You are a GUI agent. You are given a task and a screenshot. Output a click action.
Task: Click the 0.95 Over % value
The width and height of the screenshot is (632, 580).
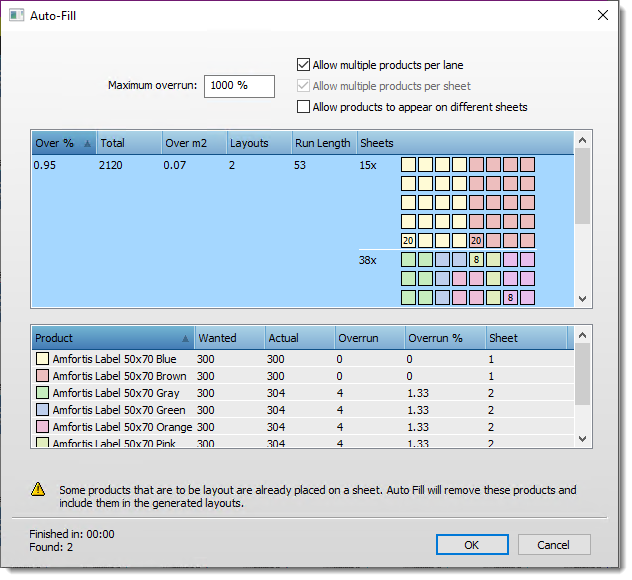[x=45, y=165]
